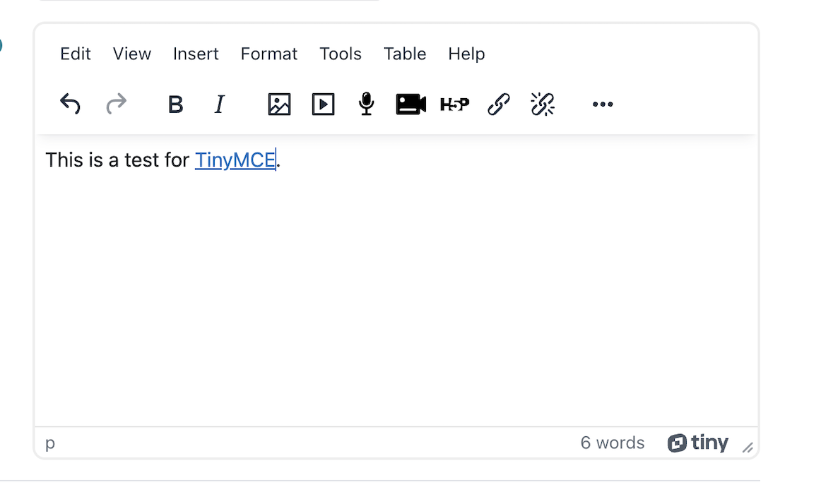Image resolution: width=821 pixels, height=504 pixels.
Task: Insert H5P content
Action: pyautogui.click(x=454, y=104)
